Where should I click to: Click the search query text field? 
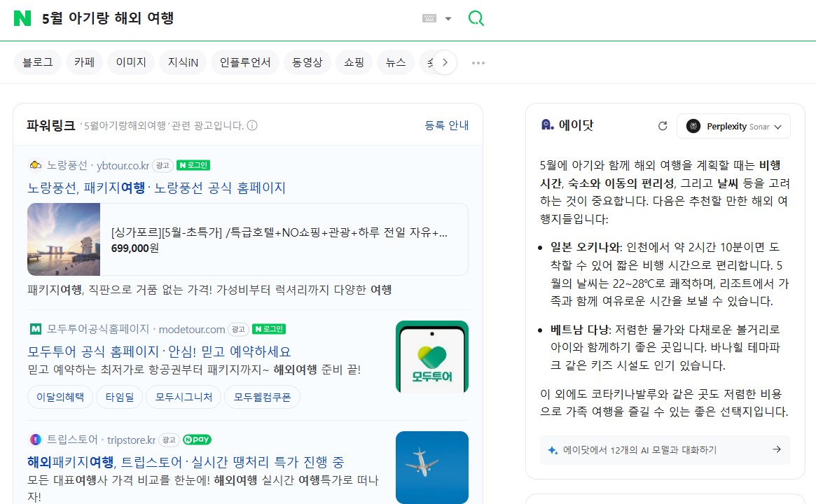224,18
